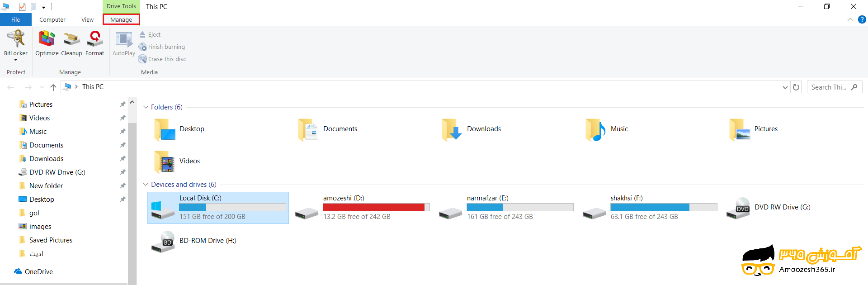Switch to the Computer ribbon tab

point(52,19)
